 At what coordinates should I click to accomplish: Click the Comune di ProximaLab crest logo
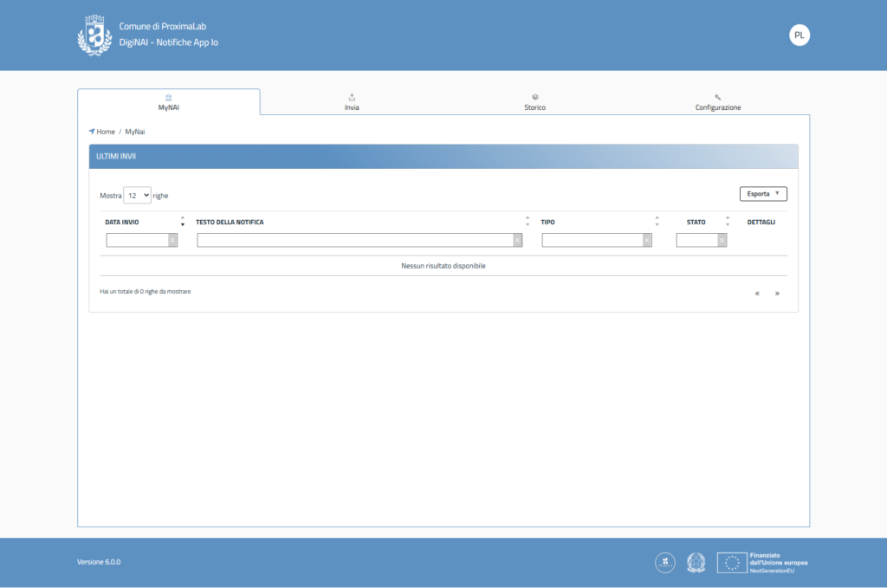[x=94, y=36]
